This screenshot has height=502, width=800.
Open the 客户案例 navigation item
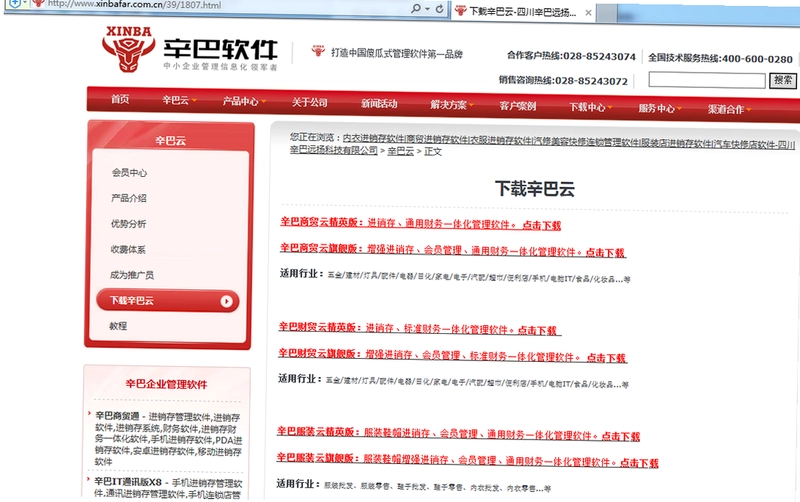point(517,106)
